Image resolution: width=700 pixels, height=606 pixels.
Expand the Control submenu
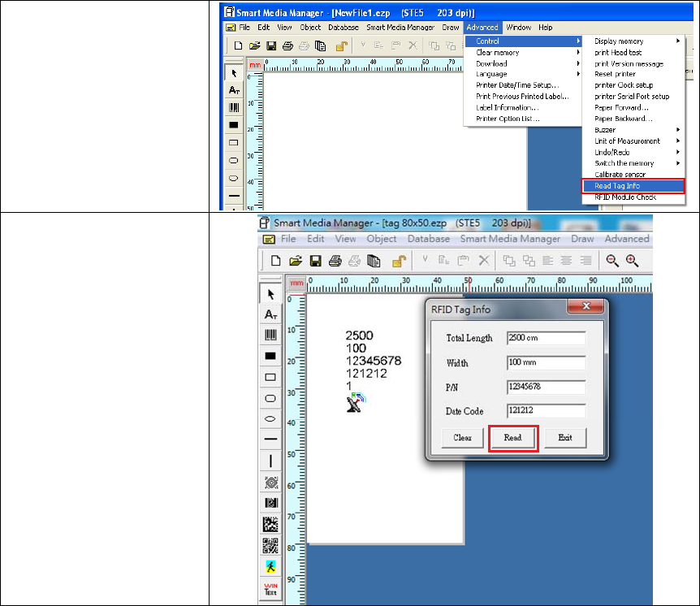523,41
